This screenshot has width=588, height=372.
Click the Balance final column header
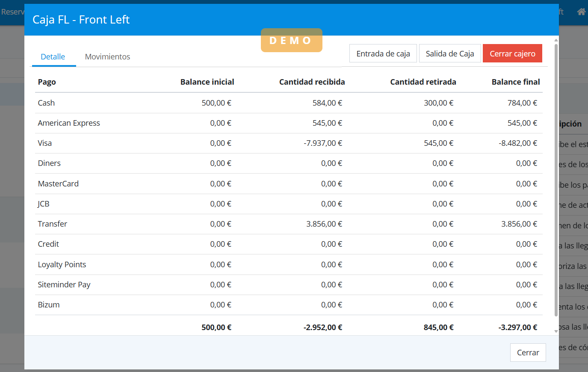(x=515, y=82)
